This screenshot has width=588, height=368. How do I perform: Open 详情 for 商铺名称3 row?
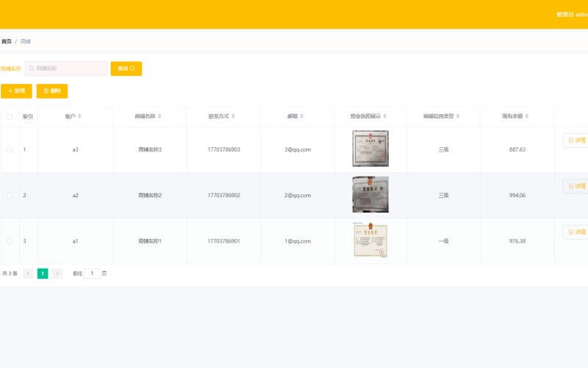pyautogui.click(x=576, y=141)
